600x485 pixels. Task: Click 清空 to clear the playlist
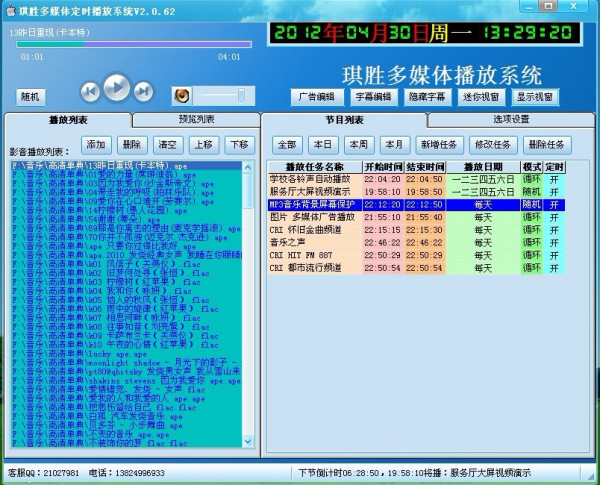[x=168, y=145]
